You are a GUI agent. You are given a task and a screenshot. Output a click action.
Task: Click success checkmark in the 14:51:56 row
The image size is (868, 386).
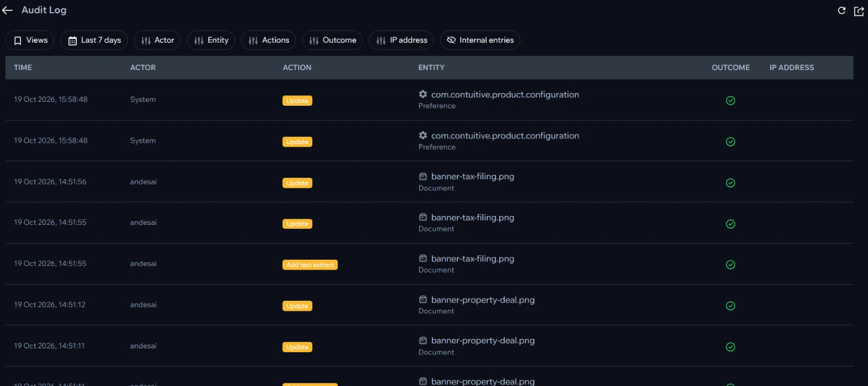pos(730,183)
